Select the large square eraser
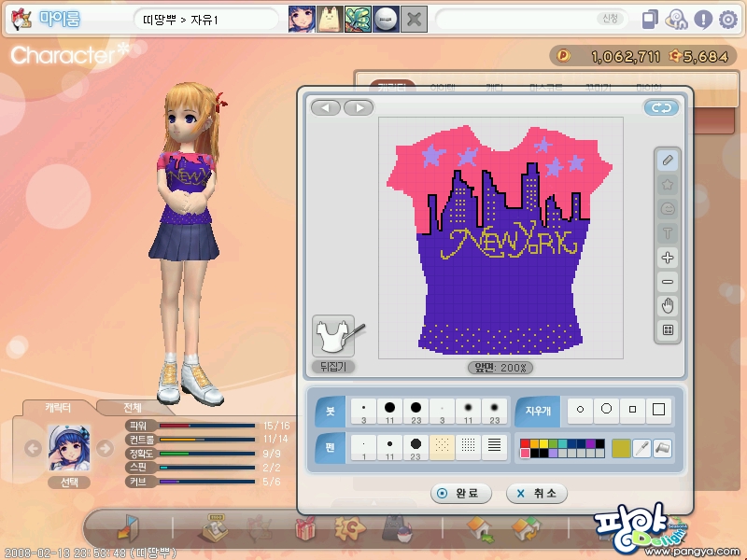747x560 pixels. 659,410
